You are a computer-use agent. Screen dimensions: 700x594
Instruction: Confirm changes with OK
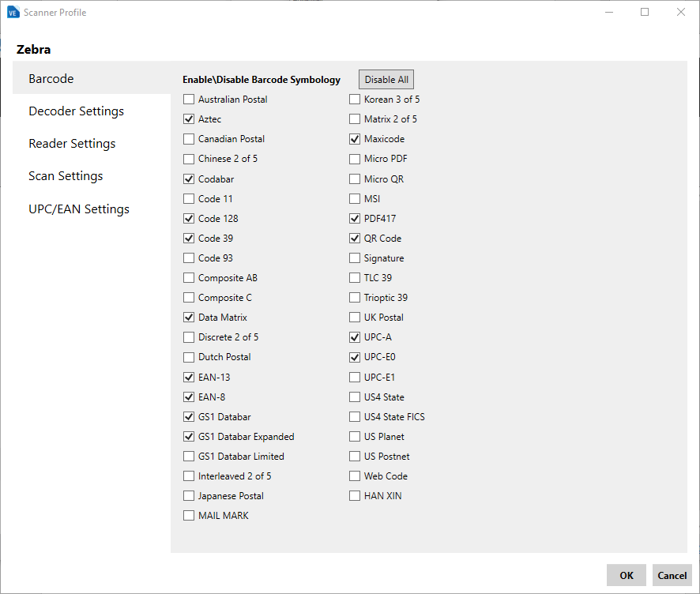tap(626, 575)
